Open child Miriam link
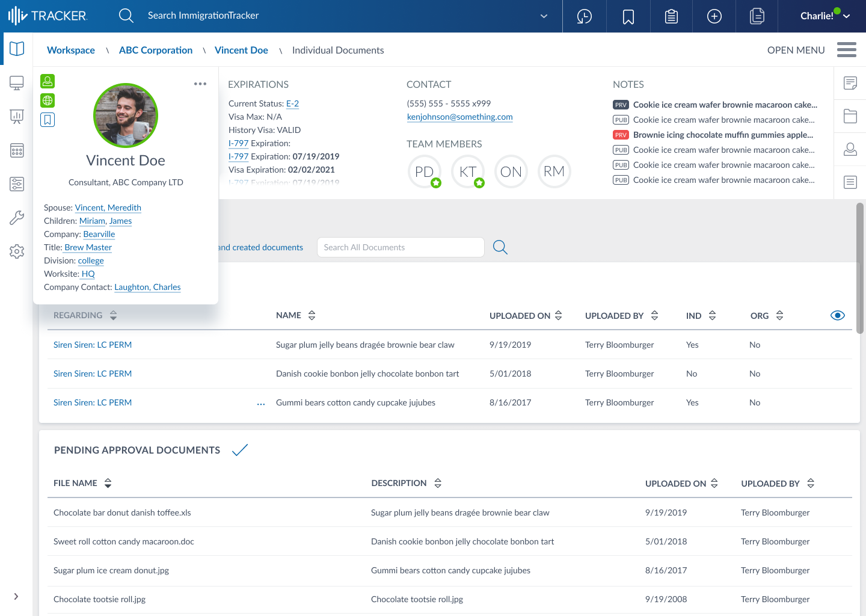Image resolution: width=866 pixels, height=616 pixels. 92,221
